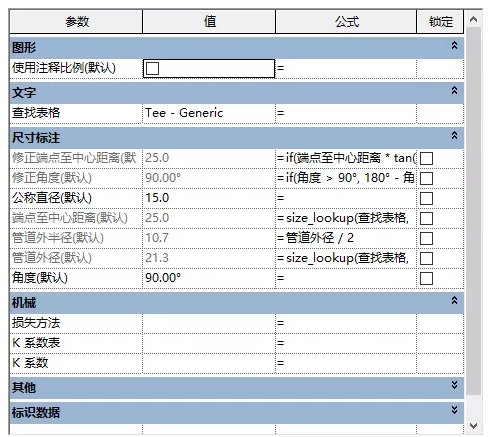Click the 锁定 column header
This screenshot has height=437, width=495.
[x=440, y=22]
